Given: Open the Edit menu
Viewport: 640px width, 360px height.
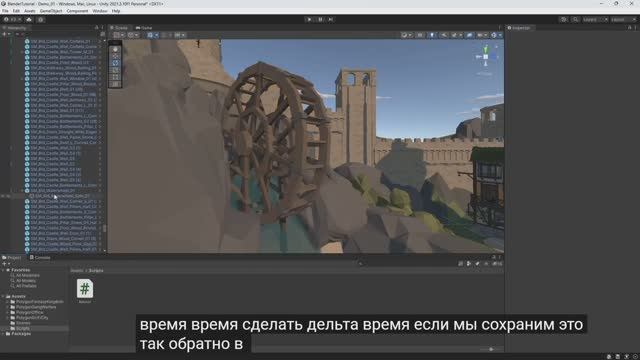Looking at the screenshot, I should click(16, 11).
